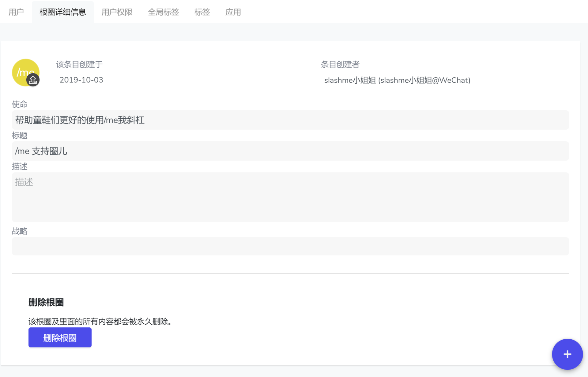588x377 pixels.
Task: Click the 删除根圈 section heading
Action: pyautogui.click(x=46, y=302)
